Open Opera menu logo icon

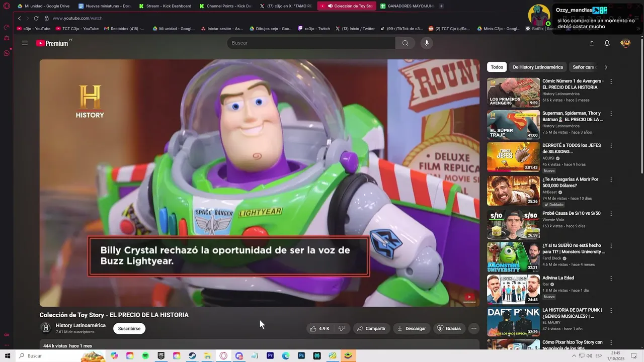tap(7, 6)
